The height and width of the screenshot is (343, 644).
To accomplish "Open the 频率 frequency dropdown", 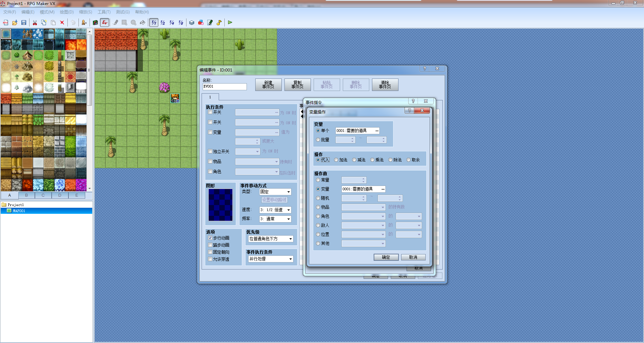I will tap(275, 219).
